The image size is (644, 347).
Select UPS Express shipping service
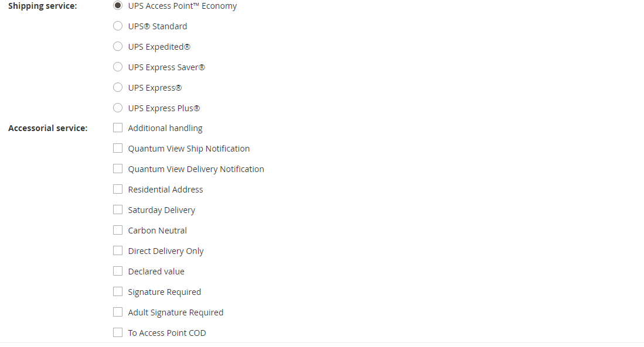coord(118,87)
